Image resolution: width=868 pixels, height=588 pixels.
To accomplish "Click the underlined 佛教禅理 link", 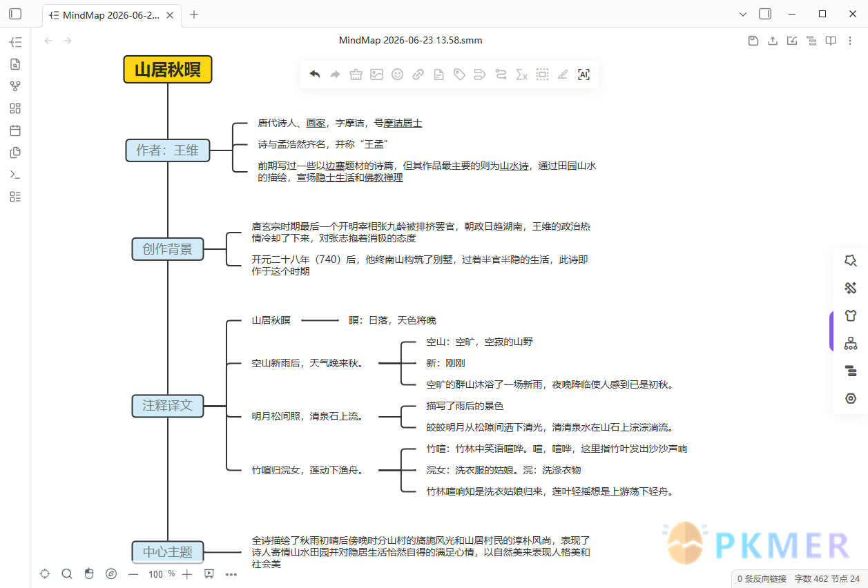I will point(383,177).
